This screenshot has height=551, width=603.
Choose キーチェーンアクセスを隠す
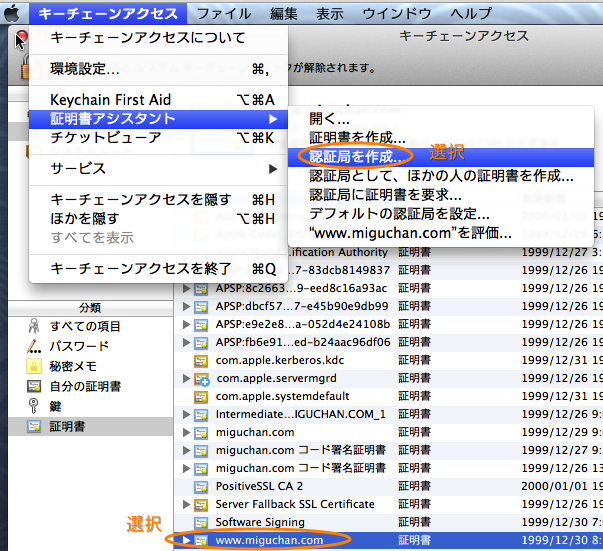pos(158,200)
